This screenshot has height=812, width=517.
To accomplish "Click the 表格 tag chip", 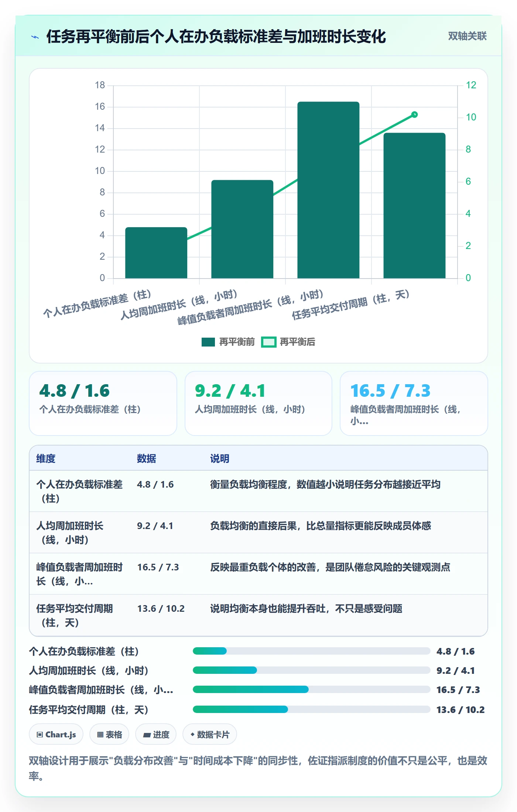I will [109, 734].
